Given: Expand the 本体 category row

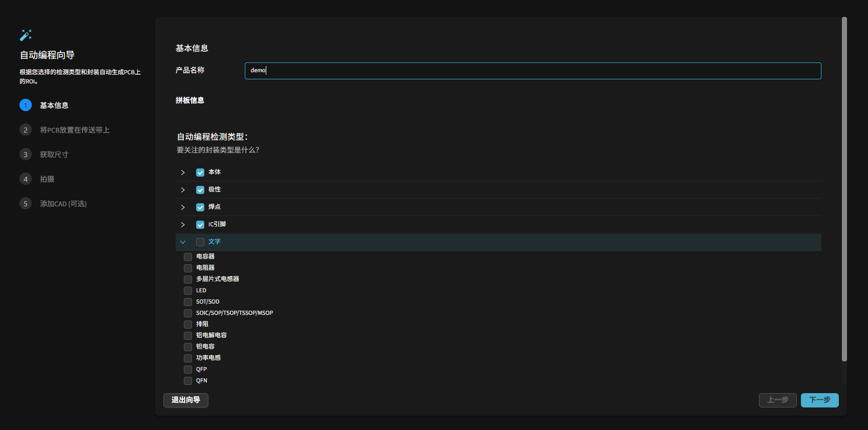Looking at the screenshot, I should 183,173.
